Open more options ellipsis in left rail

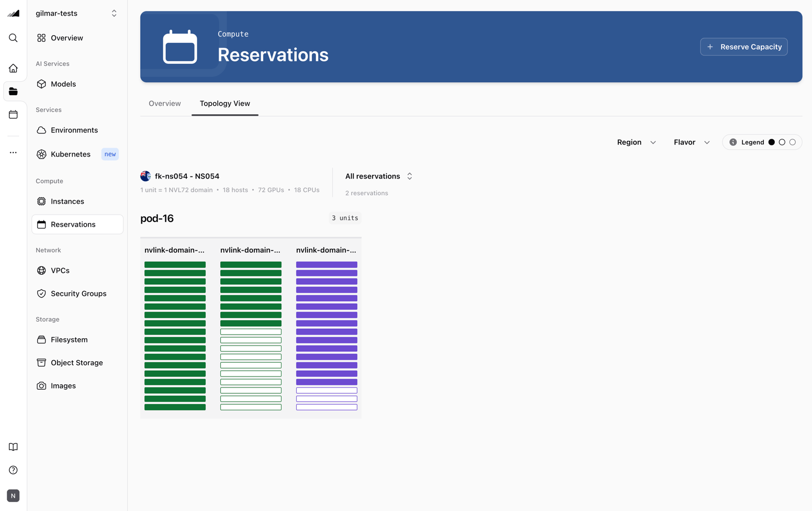13,152
